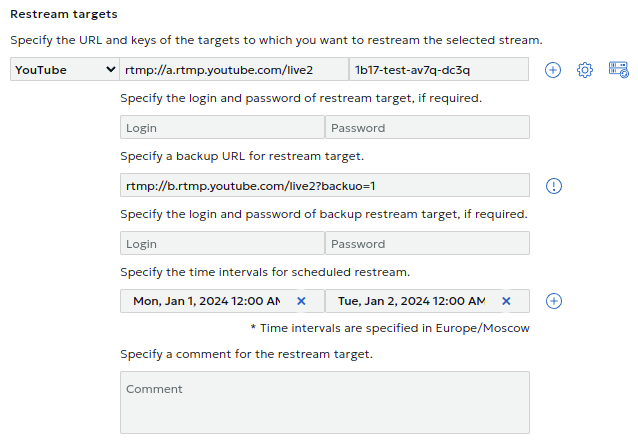This screenshot has width=638, height=448.
Task: Click the backup URL warning icon
Action: tap(554, 186)
